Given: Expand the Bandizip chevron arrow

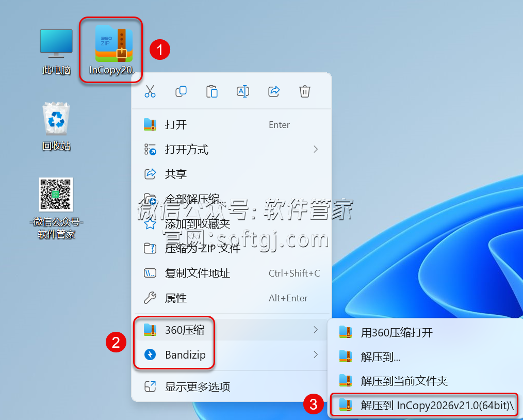Looking at the screenshot, I should [316, 354].
